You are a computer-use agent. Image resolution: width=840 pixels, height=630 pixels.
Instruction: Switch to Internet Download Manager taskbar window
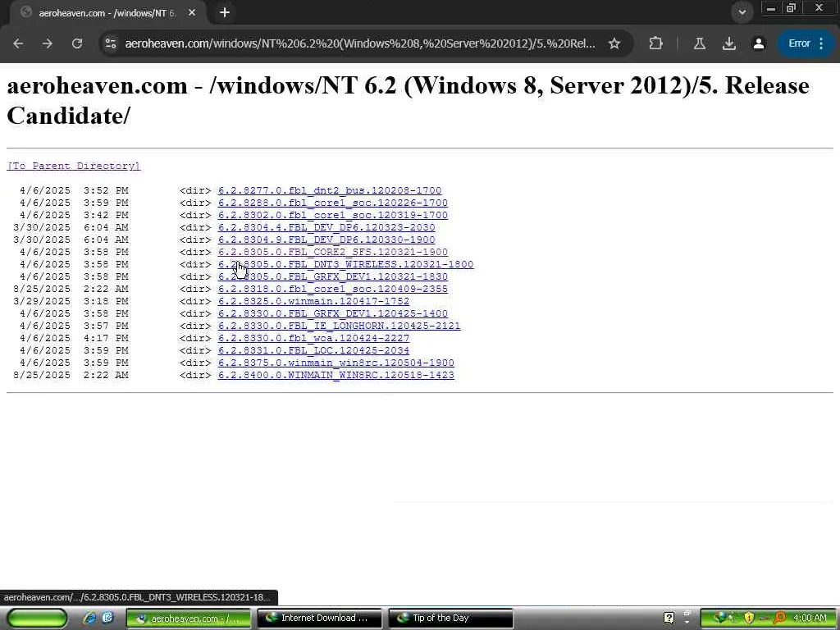[319, 619]
